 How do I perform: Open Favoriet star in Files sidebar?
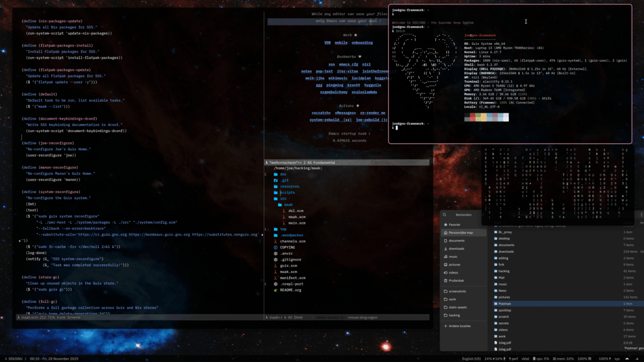(x=445, y=225)
